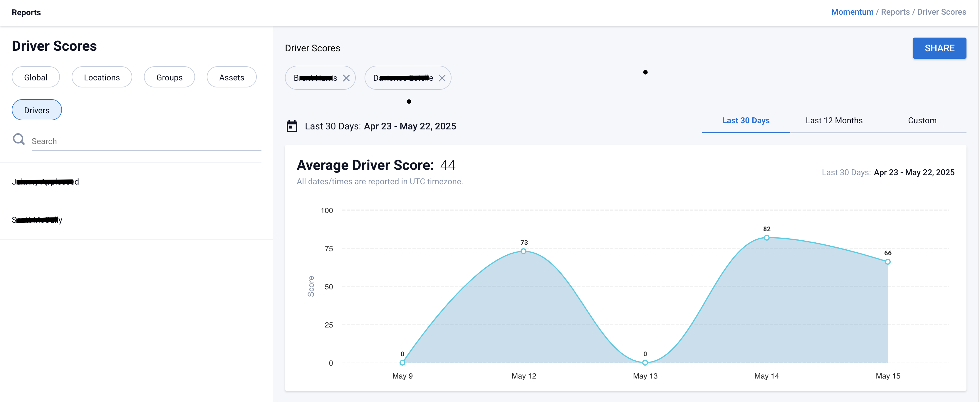Open the Custom date range tab
Viewport: 980px width, 402px height.
[x=922, y=120]
